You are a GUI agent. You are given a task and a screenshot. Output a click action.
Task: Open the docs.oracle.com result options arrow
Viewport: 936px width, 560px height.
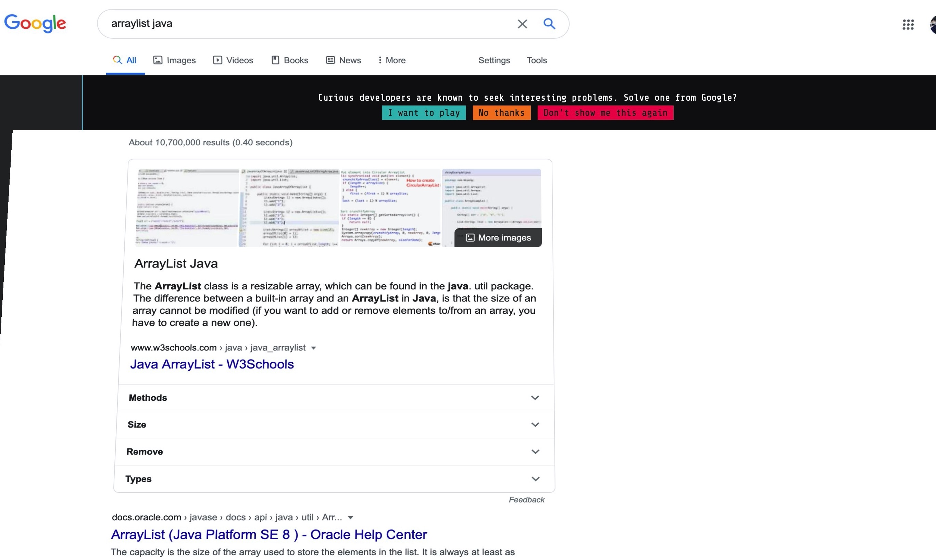click(350, 518)
